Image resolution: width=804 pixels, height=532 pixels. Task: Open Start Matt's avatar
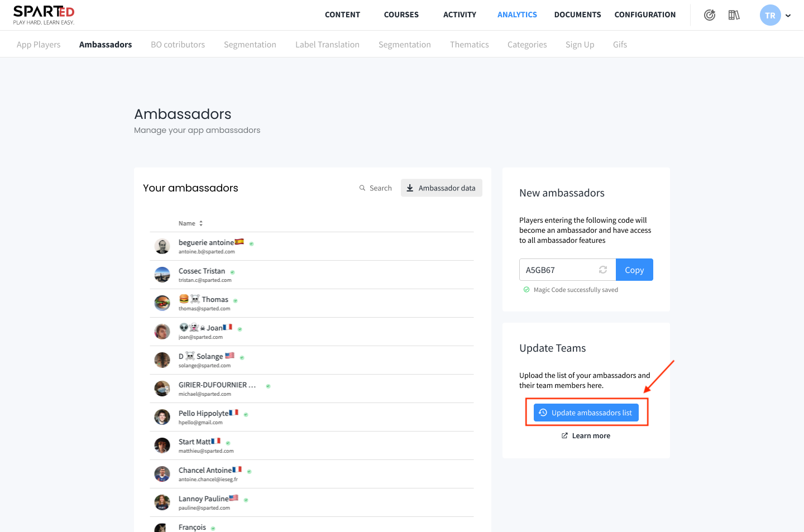click(x=162, y=445)
